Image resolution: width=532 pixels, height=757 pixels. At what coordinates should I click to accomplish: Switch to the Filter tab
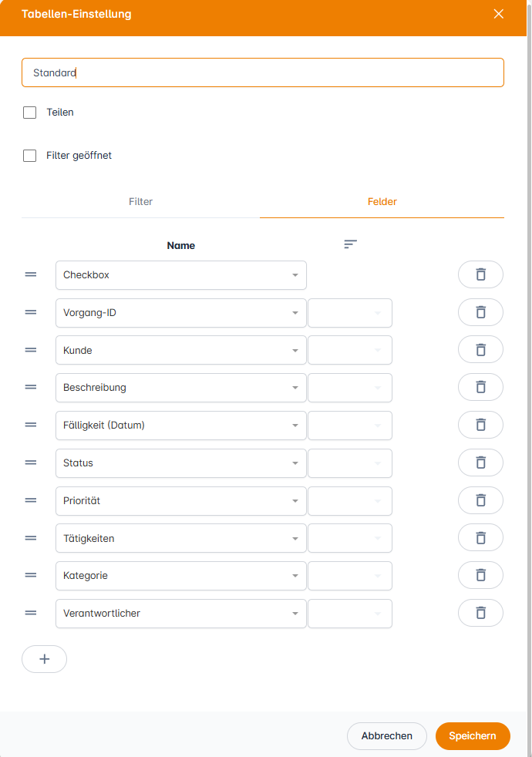(140, 202)
